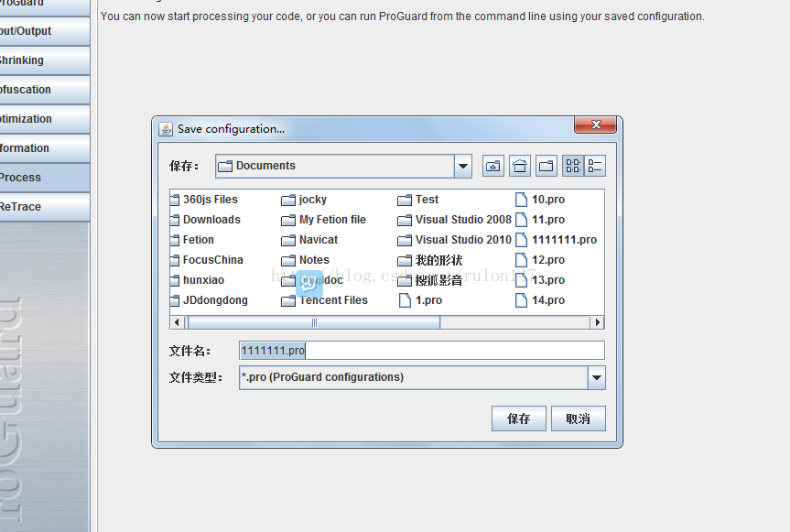790x532 pixels.
Task: Go to home folder icon
Action: coord(519,166)
